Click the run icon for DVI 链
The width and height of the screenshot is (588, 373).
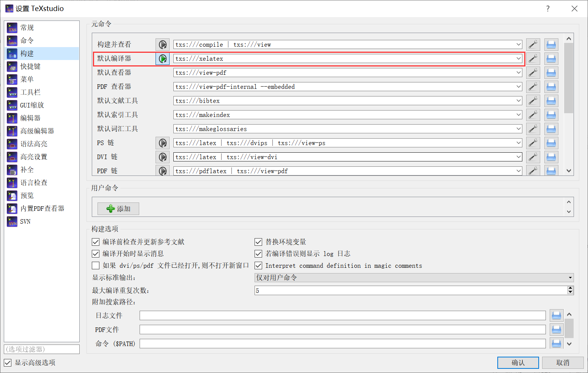tap(162, 157)
